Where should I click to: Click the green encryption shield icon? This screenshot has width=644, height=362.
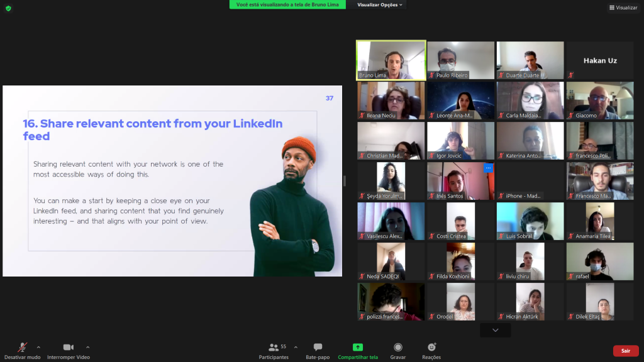pyautogui.click(x=8, y=8)
